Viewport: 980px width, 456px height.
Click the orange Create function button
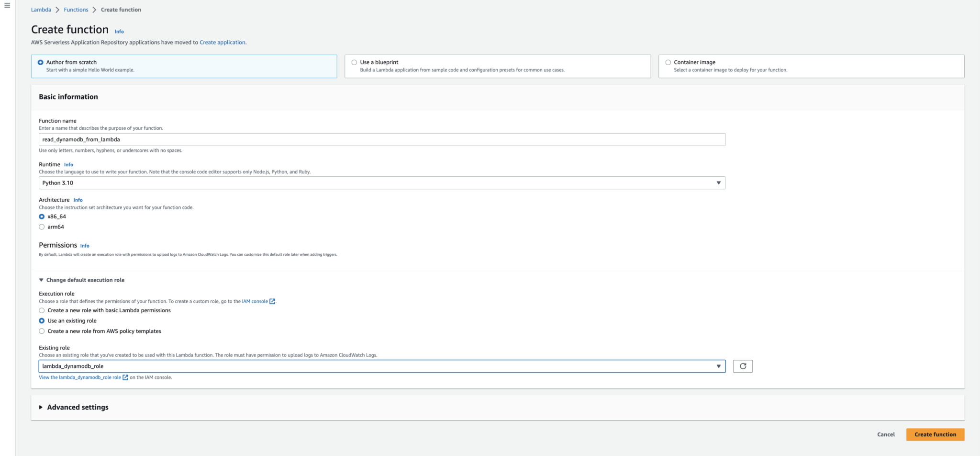(935, 434)
